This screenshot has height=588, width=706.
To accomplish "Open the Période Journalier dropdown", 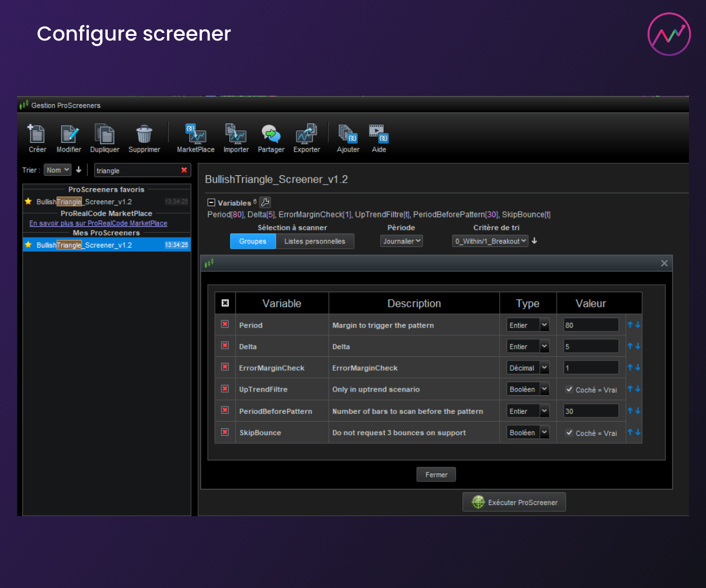I will (x=401, y=241).
